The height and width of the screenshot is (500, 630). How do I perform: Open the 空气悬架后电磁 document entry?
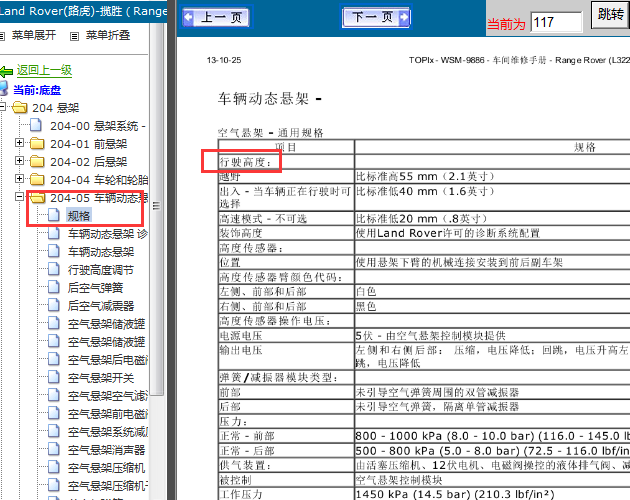(x=107, y=360)
